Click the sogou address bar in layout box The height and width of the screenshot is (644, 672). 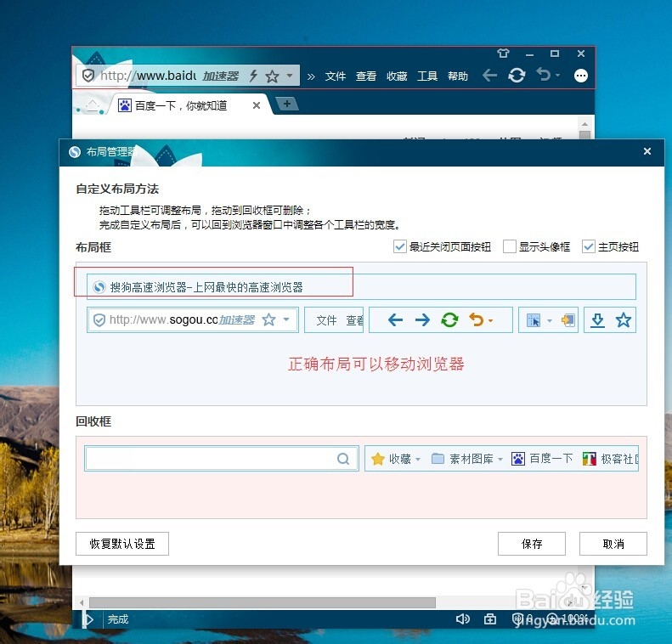click(x=193, y=319)
